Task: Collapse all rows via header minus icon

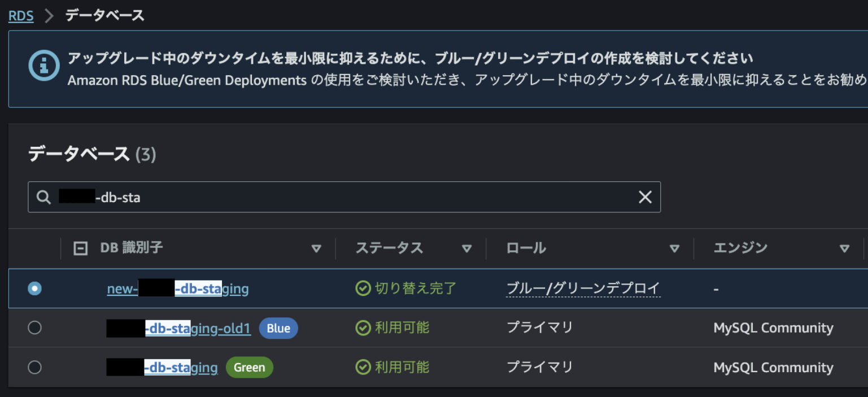Action: click(x=81, y=248)
